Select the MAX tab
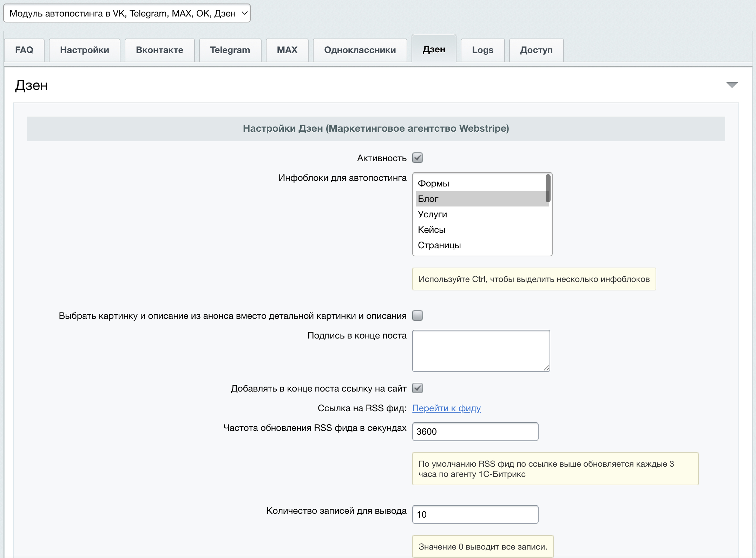The width and height of the screenshot is (756, 558). point(287,50)
